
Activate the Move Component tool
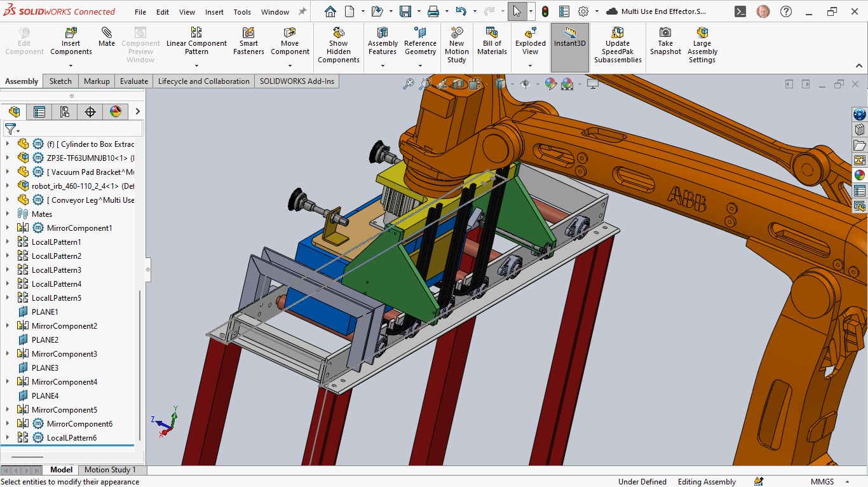tap(290, 41)
